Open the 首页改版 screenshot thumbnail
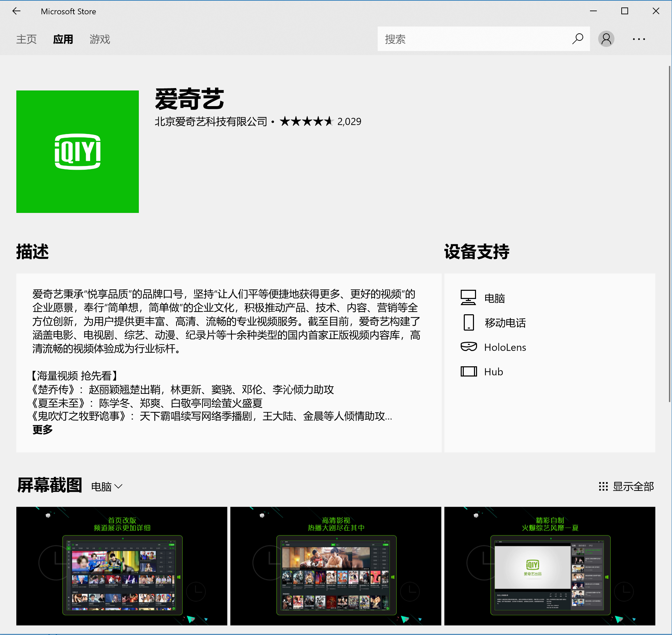 pos(122,566)
